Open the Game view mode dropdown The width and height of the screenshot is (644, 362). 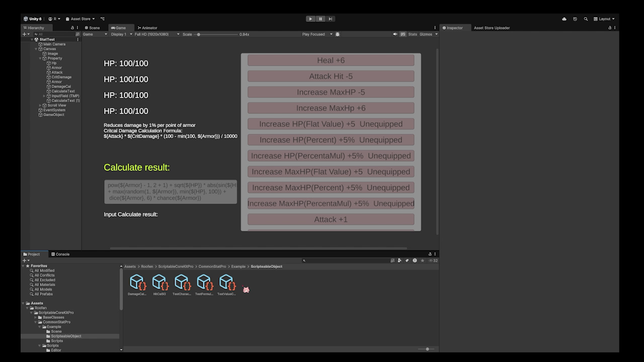95,34
